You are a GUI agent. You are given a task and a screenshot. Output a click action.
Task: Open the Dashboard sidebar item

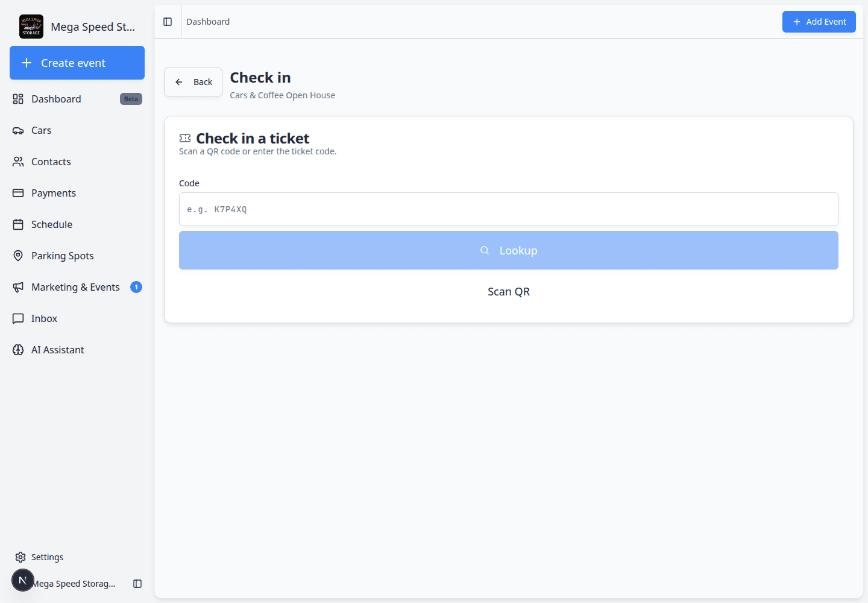[77, 99]
